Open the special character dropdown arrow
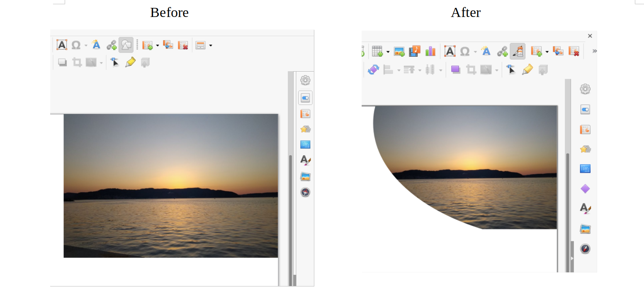The image size is (644, 296). point(475,52)
